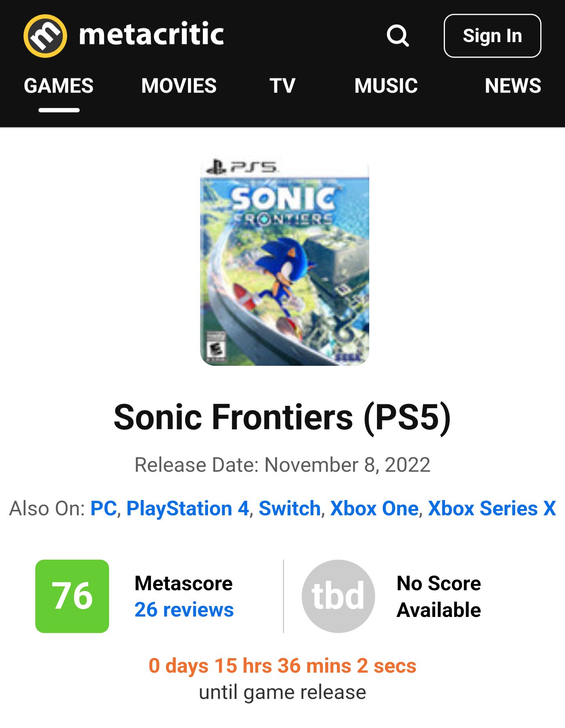Open the Sonic Frontiers cover art thumbnail
The image size is (565, 728).
284,261
